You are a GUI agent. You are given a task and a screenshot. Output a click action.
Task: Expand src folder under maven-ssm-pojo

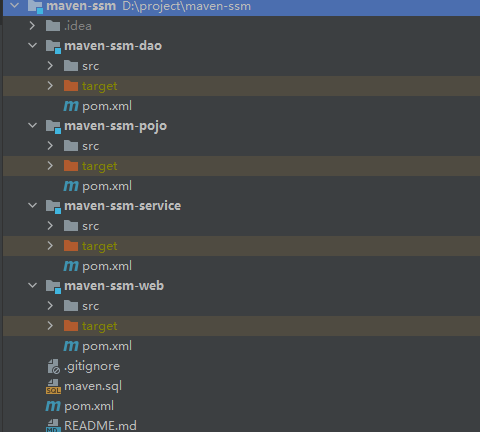pyautogui.click(x=50, y=146)
